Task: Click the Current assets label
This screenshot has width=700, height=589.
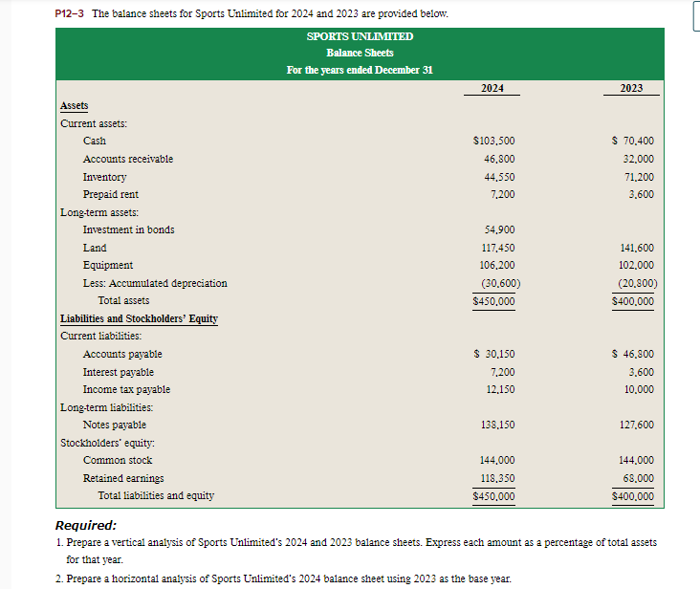Action: (x=94, y=123)
